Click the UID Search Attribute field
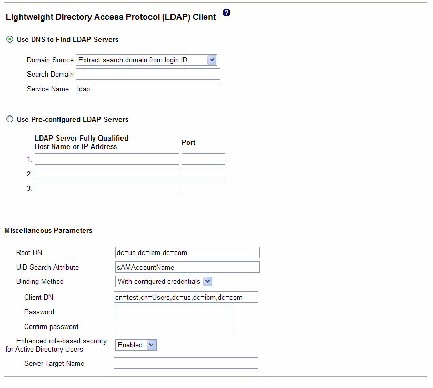Image resolution: width=433 pixels, height=388 pixels. pos(187,267)
